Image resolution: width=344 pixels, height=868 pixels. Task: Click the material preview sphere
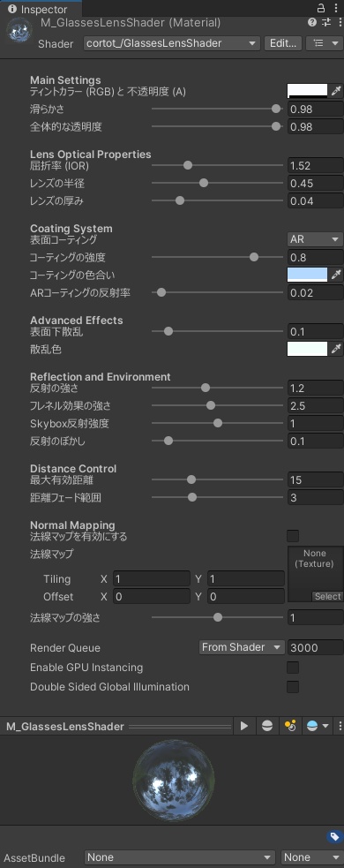173,780
